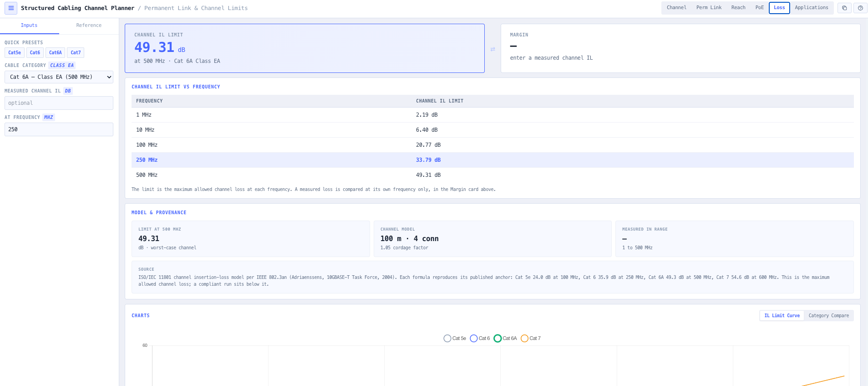Screen dimensions: 868x386
Task: Switch to the Applications tab
Action: click(x=812, y=8)
